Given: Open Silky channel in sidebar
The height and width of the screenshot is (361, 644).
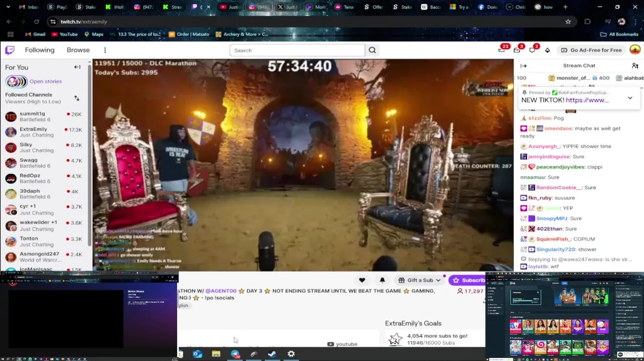Looking at the screenshot, I should [x=44, y=147].
